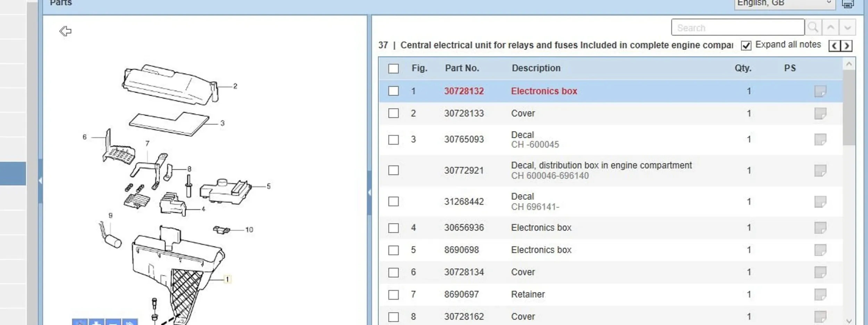Toggle the Expand all notes checkbox
The image size is (868, 325).
click(x=746, y=45)
